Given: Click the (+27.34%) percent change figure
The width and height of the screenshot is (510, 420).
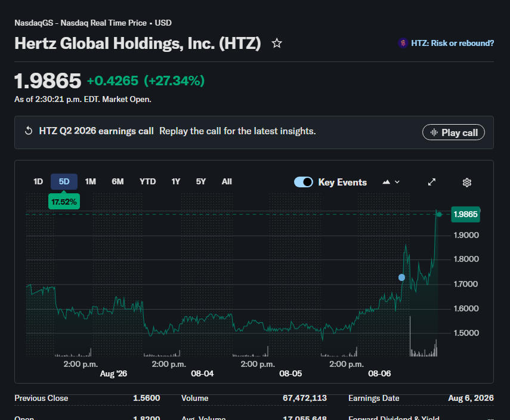Looking at the screenshot, I should click(174, 81).
